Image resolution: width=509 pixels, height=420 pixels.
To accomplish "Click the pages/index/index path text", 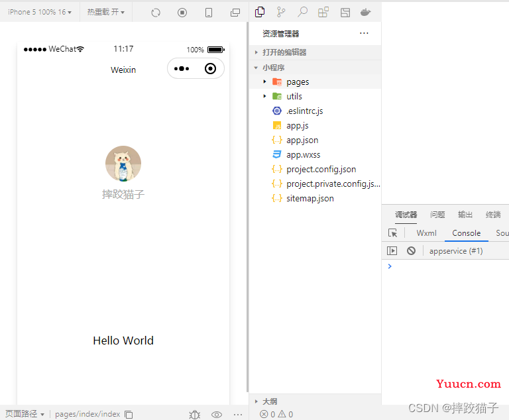I will tap(87, 414).
